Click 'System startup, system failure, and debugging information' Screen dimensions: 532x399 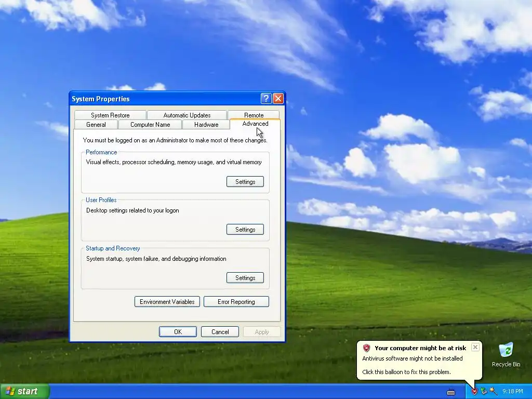(156, 259)
